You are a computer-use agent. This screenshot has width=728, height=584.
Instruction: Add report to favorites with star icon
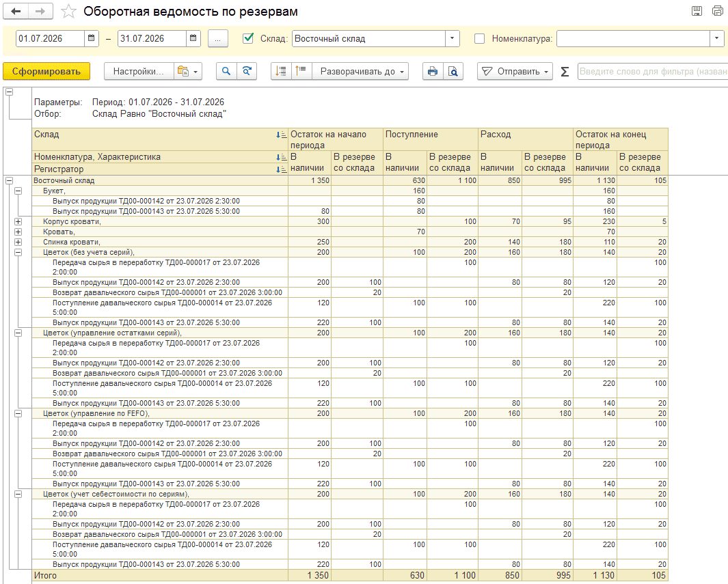coord(68,12)
